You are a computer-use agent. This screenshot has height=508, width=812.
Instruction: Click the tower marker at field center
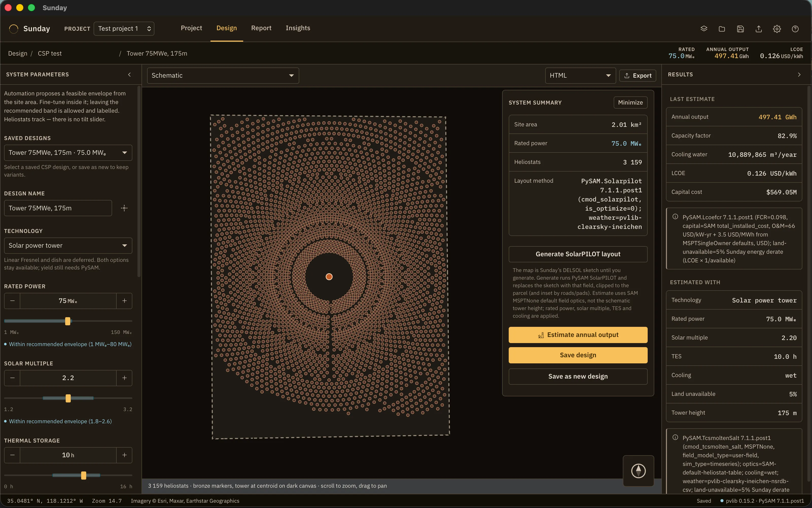329,277
